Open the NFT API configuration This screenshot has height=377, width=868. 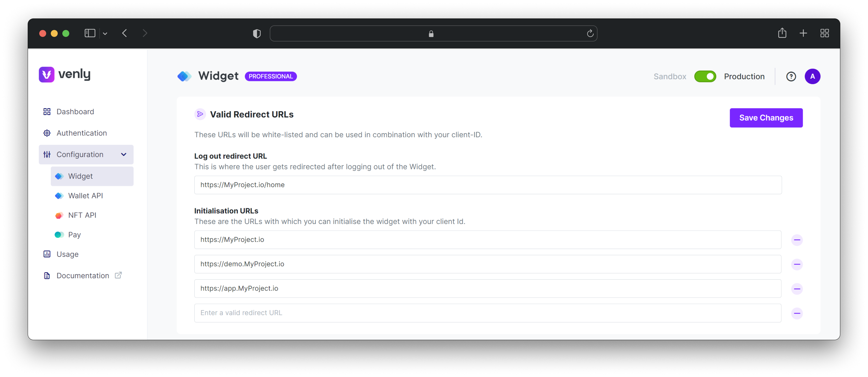(x=82, y=215)
